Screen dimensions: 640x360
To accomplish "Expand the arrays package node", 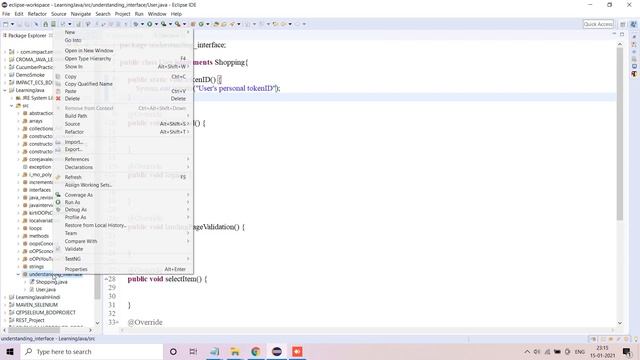I will tap(18, 121).
